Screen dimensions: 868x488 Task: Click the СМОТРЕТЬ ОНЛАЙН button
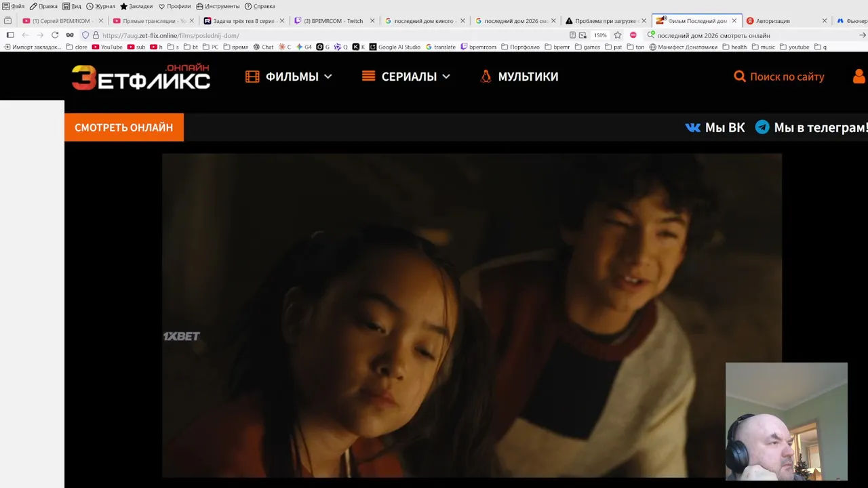124,127
